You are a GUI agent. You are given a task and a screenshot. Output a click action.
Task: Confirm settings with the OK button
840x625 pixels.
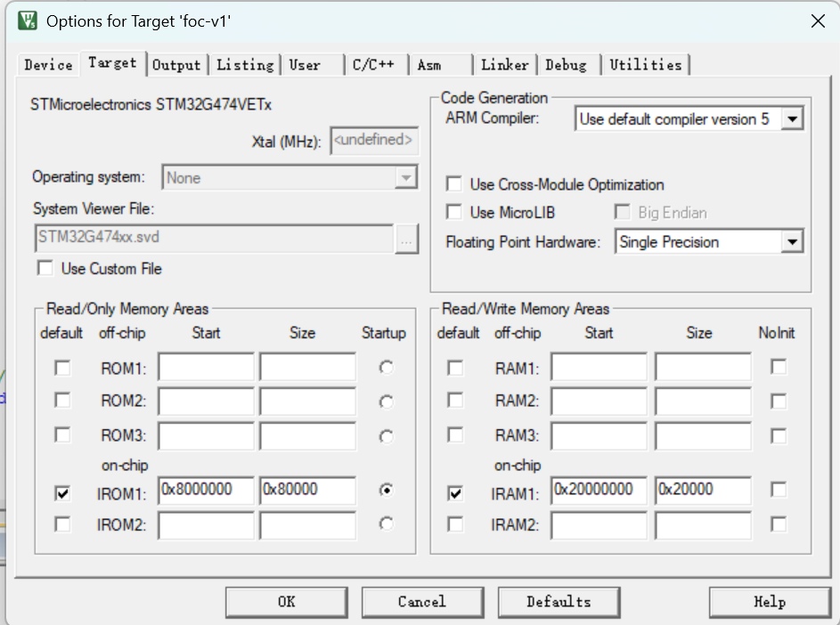[x=287, y=602]
